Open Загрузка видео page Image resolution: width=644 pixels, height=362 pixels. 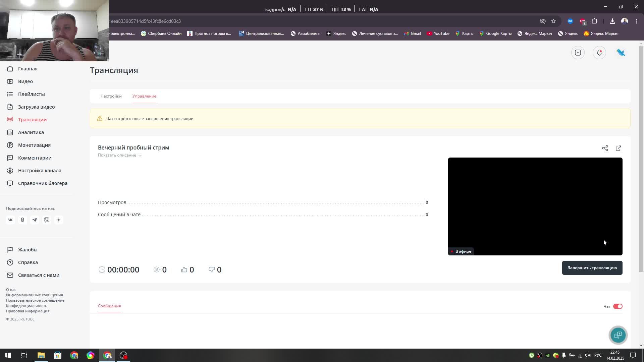pos(31,107)
